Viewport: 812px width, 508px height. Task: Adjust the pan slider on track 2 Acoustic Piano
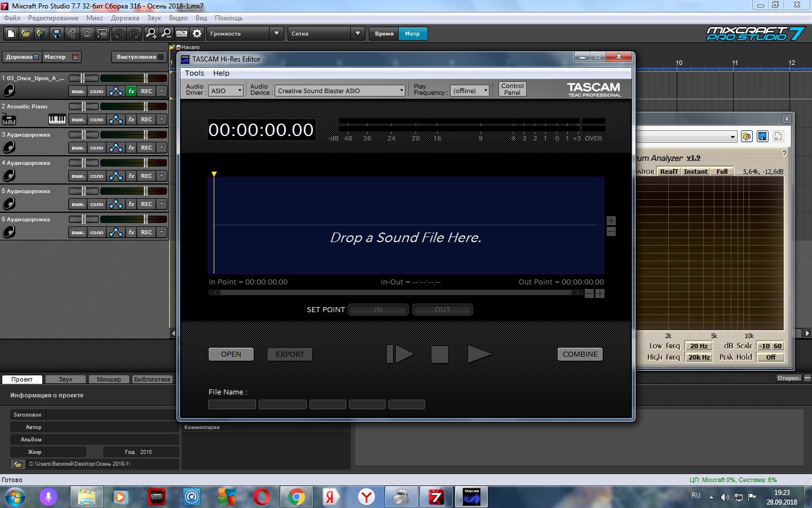pyautogui.click(x=83, y=106)
